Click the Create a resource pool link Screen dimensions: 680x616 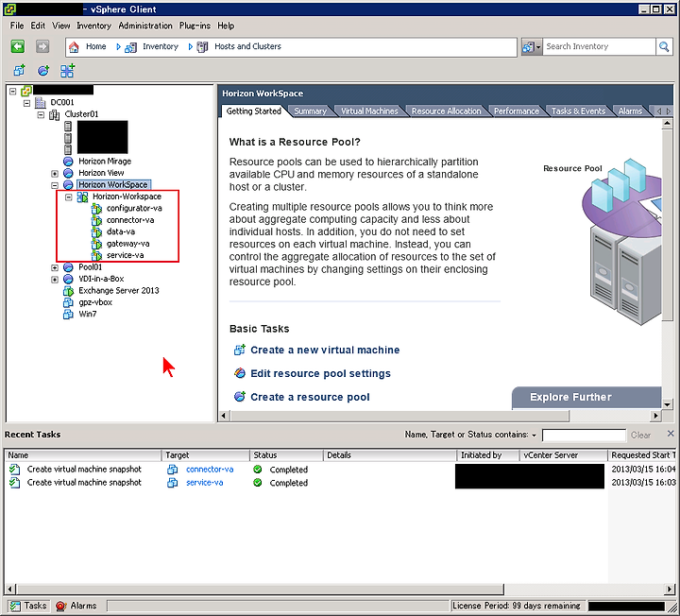click(x=310, y=397)
